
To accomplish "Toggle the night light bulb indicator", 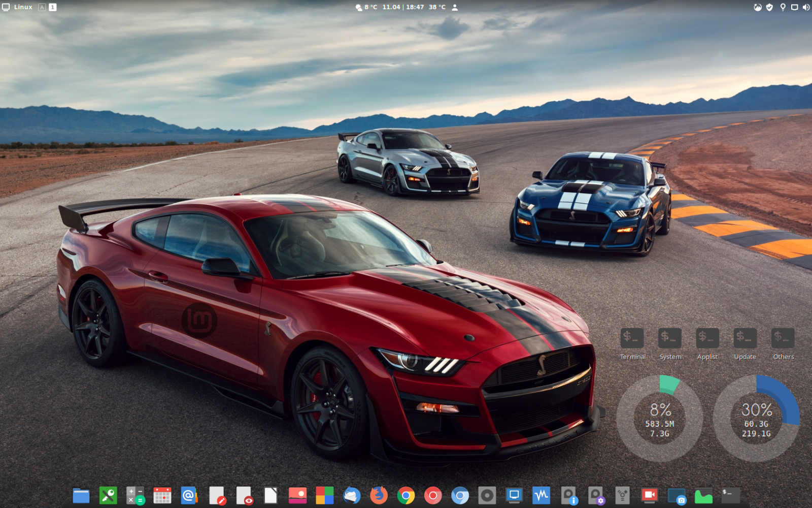I will pos(782,7).
